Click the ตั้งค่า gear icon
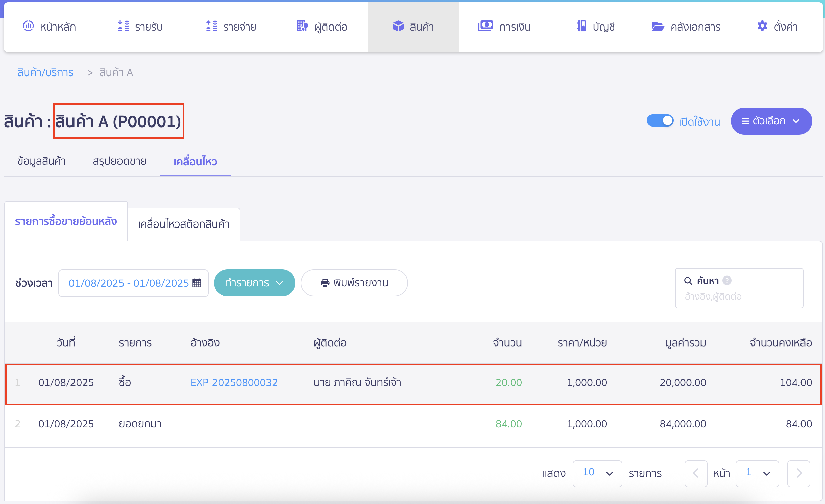Screen dimensions: 825x504 click(762, 26)
